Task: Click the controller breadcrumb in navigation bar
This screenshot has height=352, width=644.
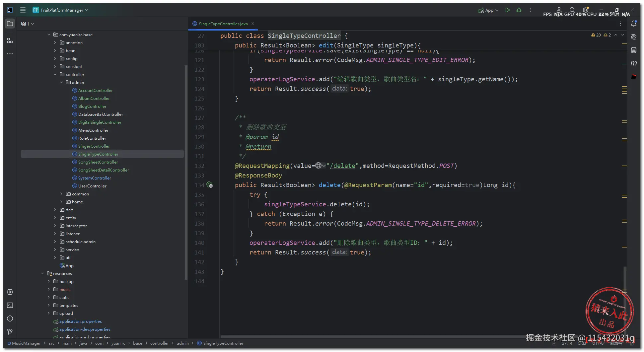Action: 159,343
